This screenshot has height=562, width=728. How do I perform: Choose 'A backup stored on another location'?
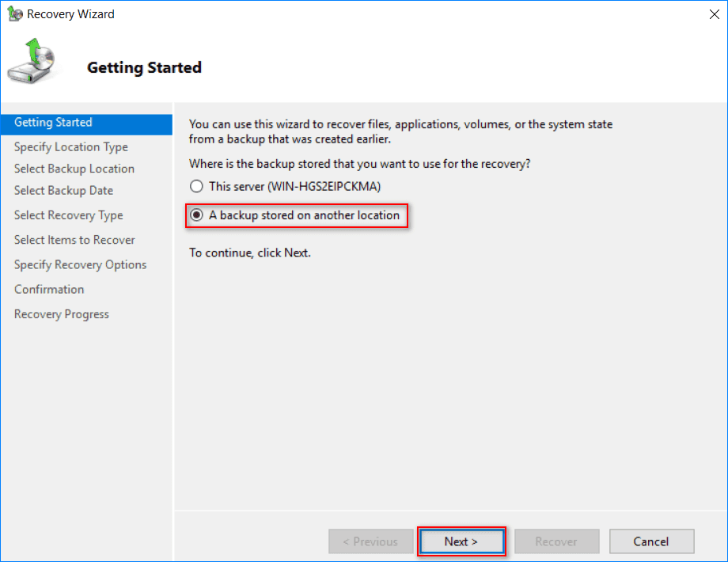pyautogui.click(x=196, y=215)
